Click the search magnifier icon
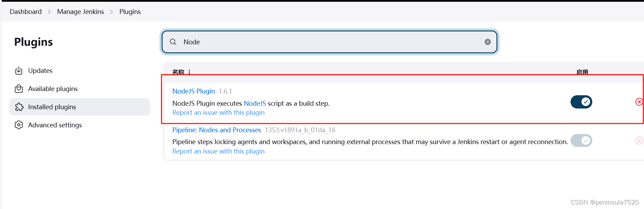Image resolution: width=644 pixels, height=209 pixels. tap(173, 42)
